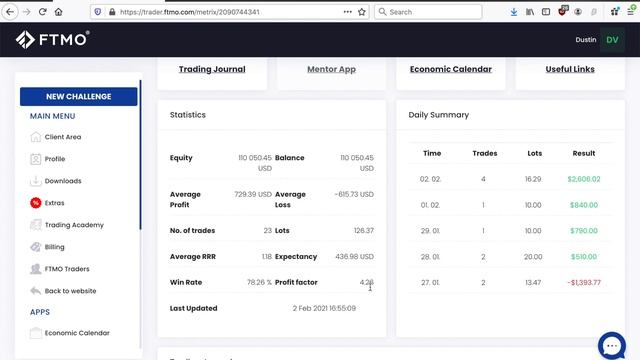This screenshot has width=640, height=360.
Task: Click the FTMO Traders person icon
Action: click(x=36, y=269)
